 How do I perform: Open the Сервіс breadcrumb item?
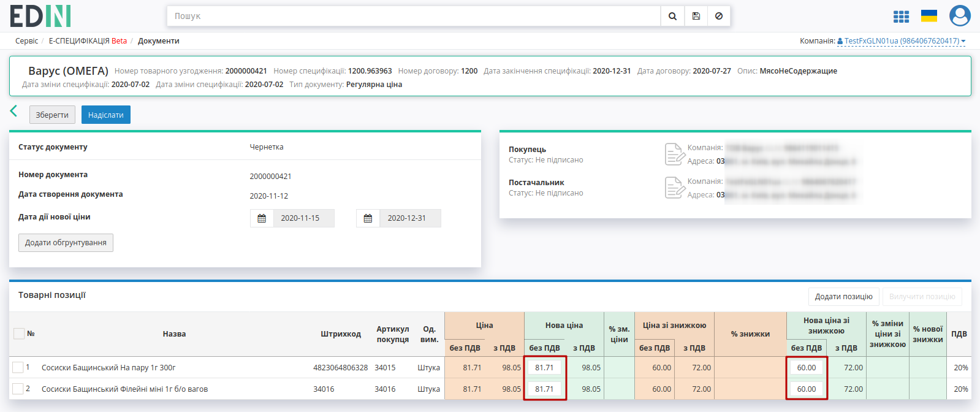pyautogui.click(x=26, y=41)
